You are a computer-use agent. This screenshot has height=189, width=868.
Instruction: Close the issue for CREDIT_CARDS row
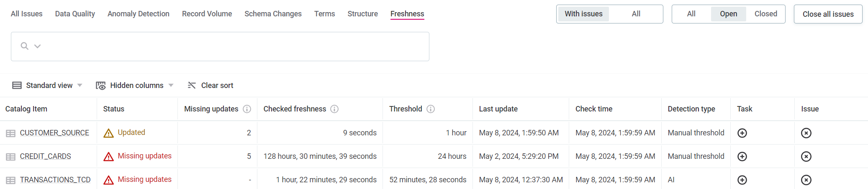806,156
